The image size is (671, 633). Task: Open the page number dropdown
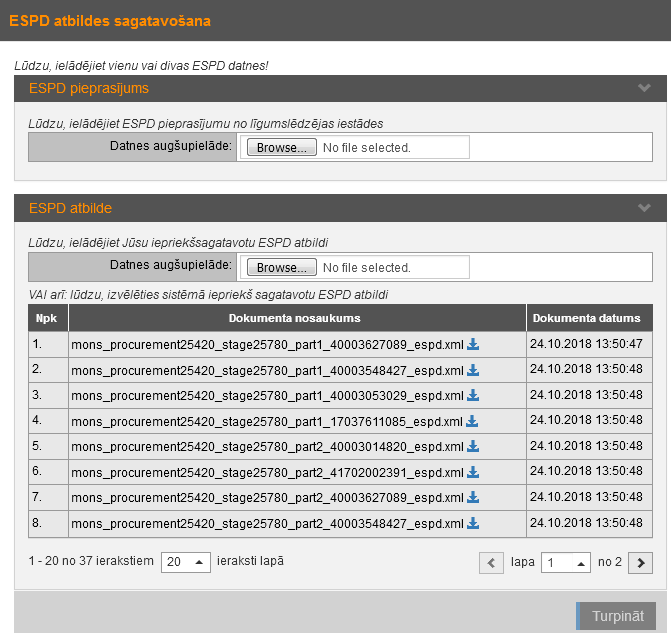pyautogui.click(x=566, y=563)
